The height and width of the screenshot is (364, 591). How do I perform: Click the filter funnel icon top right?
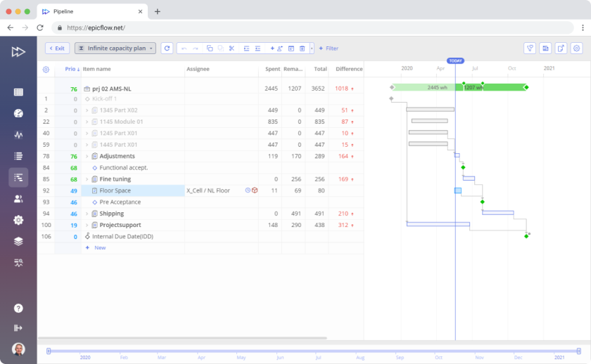pyautogui.click(x=530, y=48)
